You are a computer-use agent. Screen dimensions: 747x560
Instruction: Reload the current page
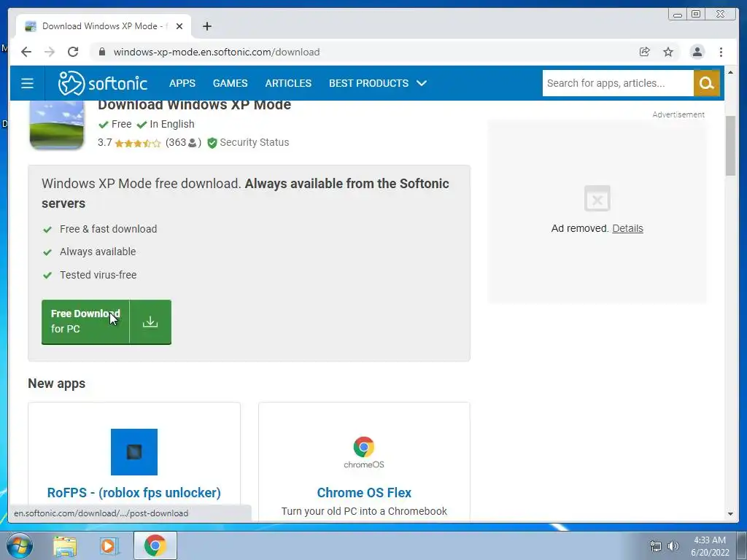tap(73, 52)
